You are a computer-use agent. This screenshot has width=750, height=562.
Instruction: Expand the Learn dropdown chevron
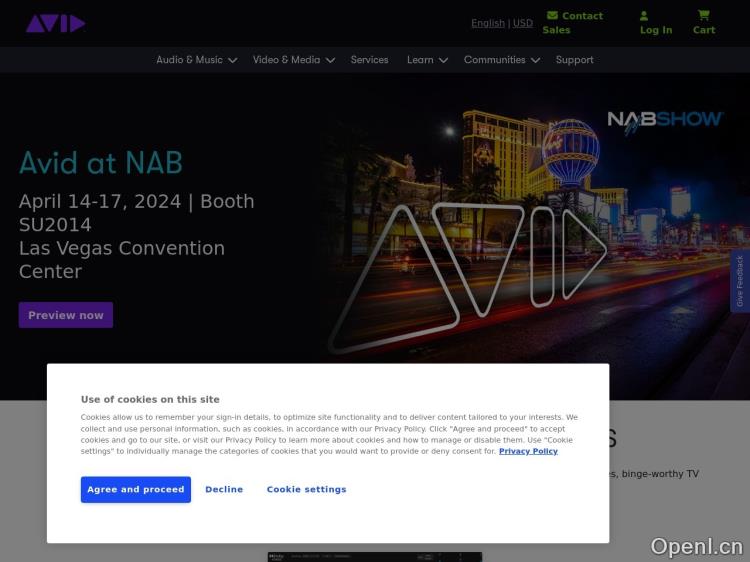[x=443, y=60]
